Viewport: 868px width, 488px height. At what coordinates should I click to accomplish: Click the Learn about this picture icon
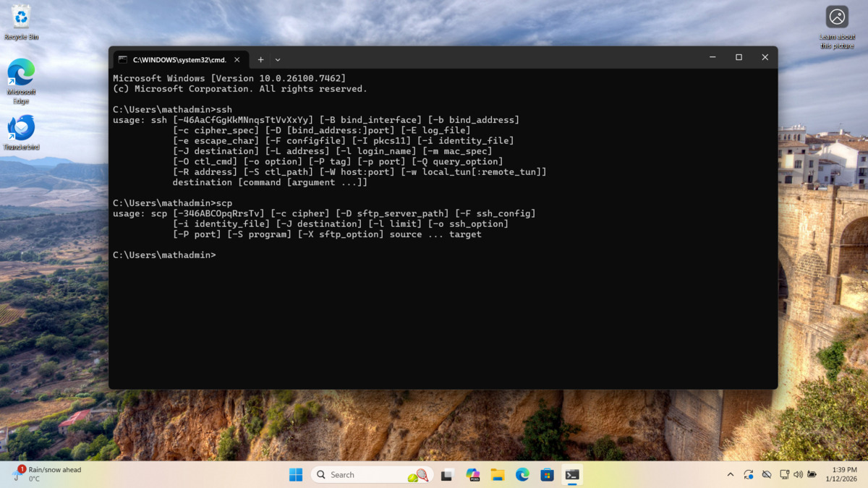pos(836,16)
